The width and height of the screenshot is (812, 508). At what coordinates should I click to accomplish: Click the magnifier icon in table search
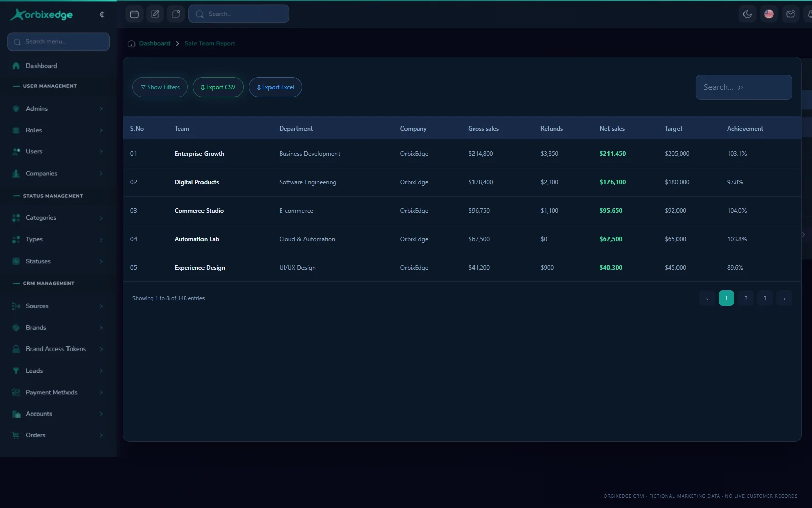point(741,88)
